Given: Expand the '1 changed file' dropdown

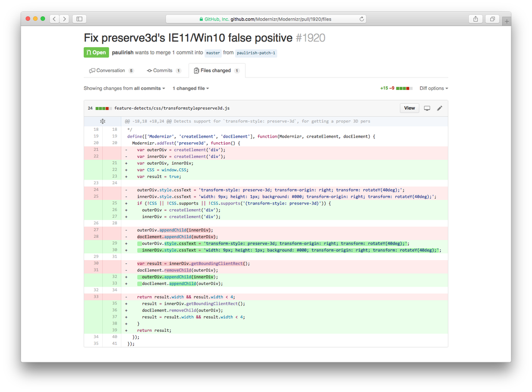Looking at the screenshot, I should coord(191,88).
